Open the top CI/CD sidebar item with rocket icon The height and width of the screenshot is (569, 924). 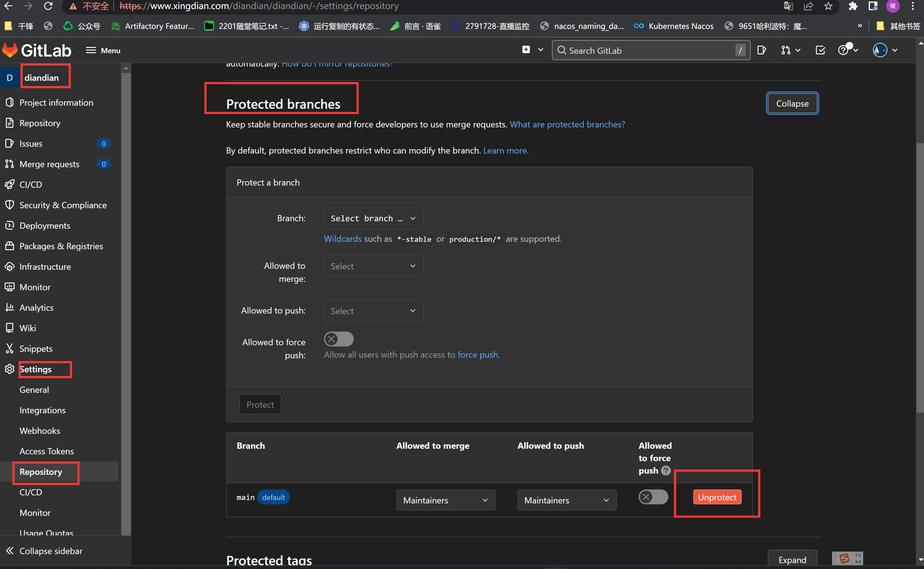31,184
